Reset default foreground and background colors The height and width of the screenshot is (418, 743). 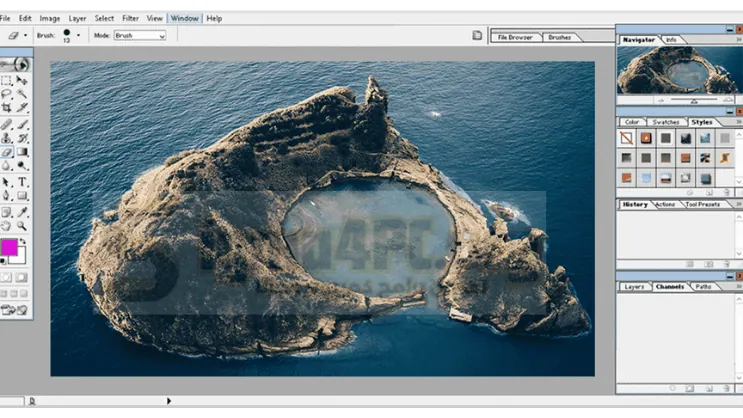(3, 261)
